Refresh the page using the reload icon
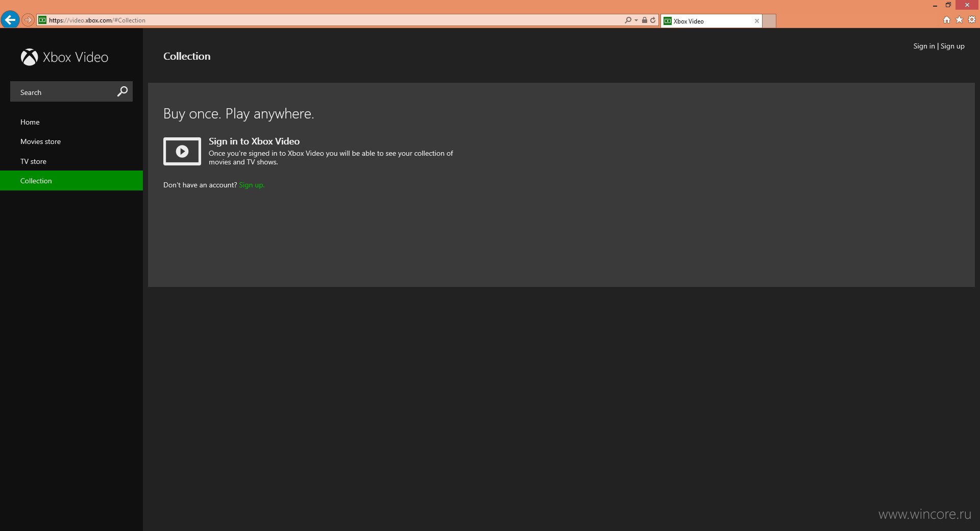 (x=653, y=20)
